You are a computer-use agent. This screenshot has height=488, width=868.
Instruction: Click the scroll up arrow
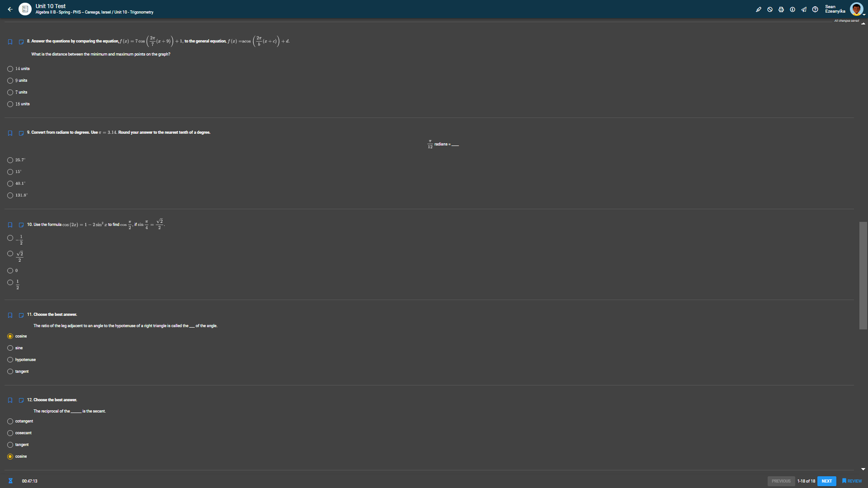tap(863, 23)
